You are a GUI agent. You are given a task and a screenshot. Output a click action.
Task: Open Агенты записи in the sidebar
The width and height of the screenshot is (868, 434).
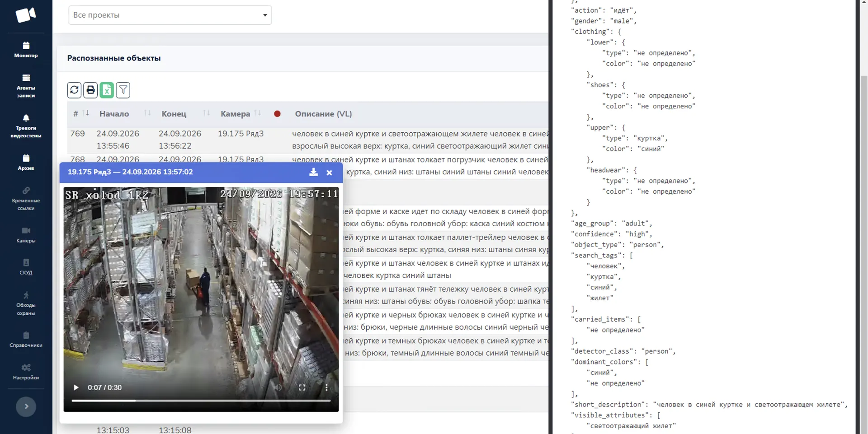click(x=26, y=86)
